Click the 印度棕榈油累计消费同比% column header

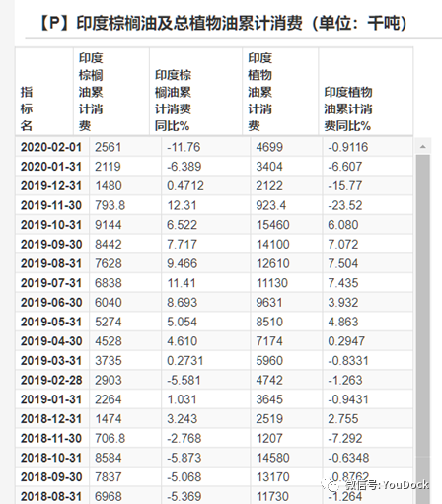pyautogui.click(x=195, y=92)
